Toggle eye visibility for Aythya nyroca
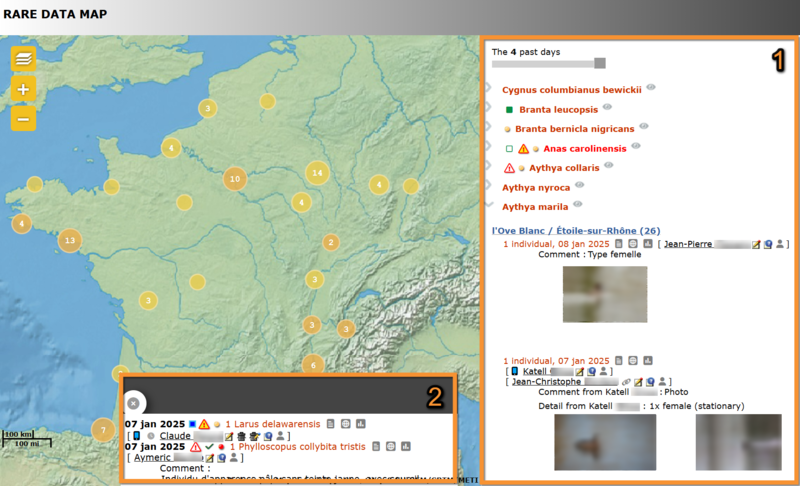Image resolution: width=800 pixels, height=486 pixels. pyautogui.click(x=580, y=185)
